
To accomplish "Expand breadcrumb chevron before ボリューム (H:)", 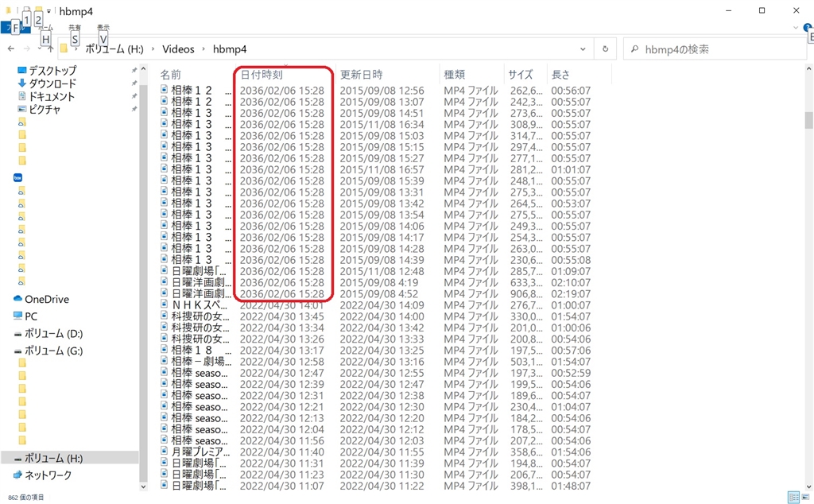I will point(76,48).
